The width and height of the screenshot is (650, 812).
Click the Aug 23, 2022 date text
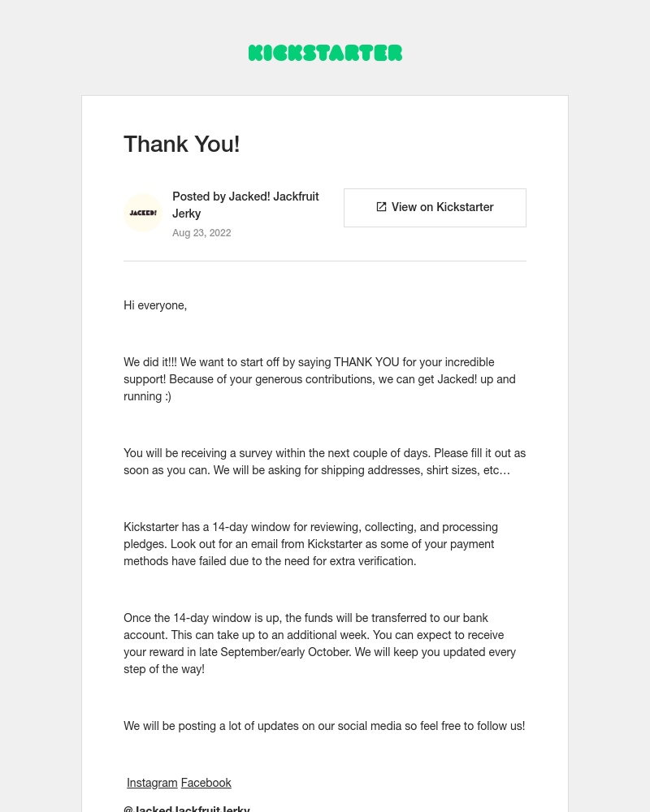[x=201, y=233]
